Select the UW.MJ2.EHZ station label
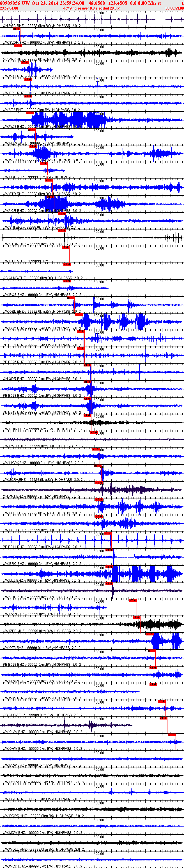This screenshot has width=184, height=868. point(42,581)
